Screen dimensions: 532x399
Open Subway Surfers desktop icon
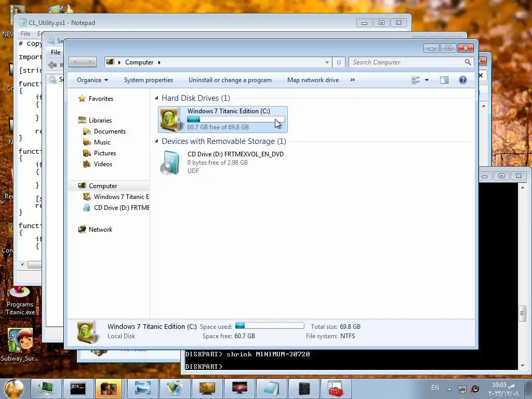pyautogui.click(x=20, y=345)
